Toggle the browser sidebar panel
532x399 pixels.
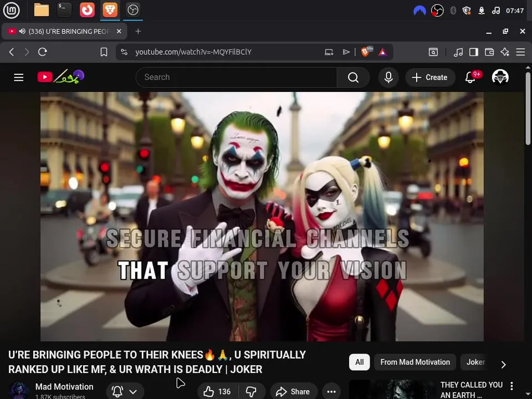pyautogui.click(x=474, y=52)
